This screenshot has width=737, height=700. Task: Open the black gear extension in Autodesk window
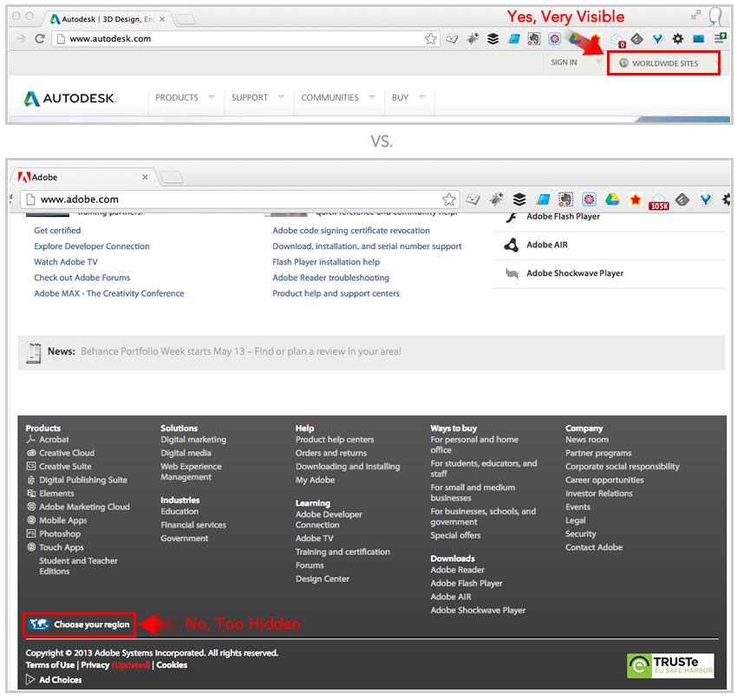pyautogui.click(x=678, y=38)
